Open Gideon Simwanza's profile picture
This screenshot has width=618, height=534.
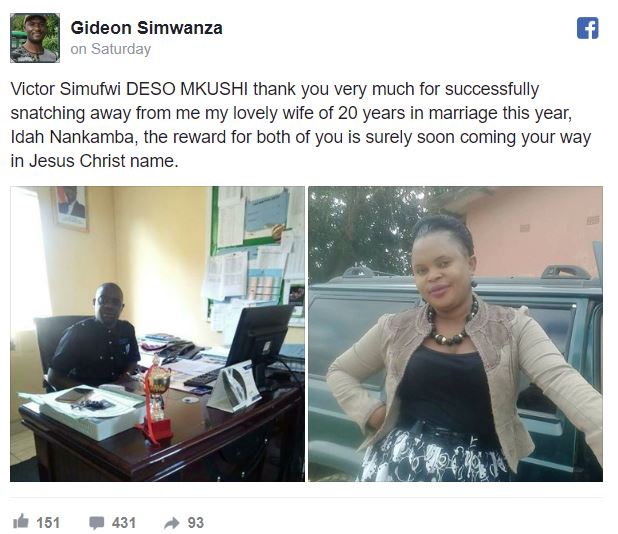point(35,38)
